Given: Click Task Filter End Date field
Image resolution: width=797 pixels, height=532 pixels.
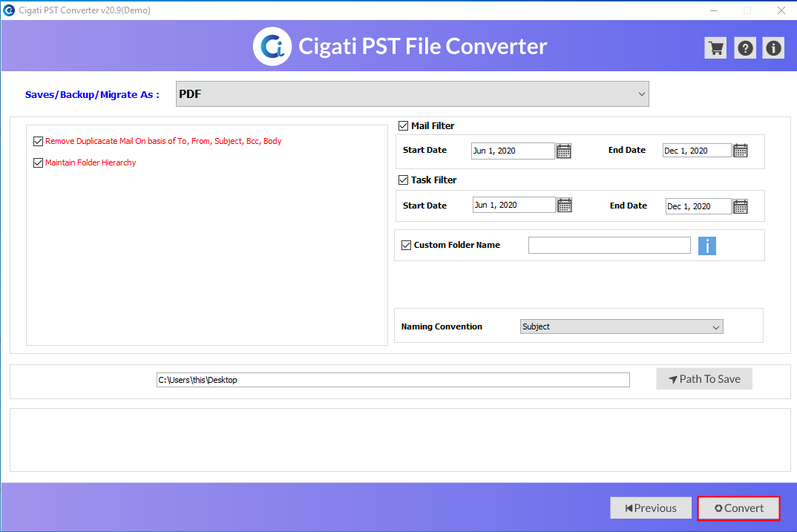Looking at the screenshot, I should [x=698, y=206].
